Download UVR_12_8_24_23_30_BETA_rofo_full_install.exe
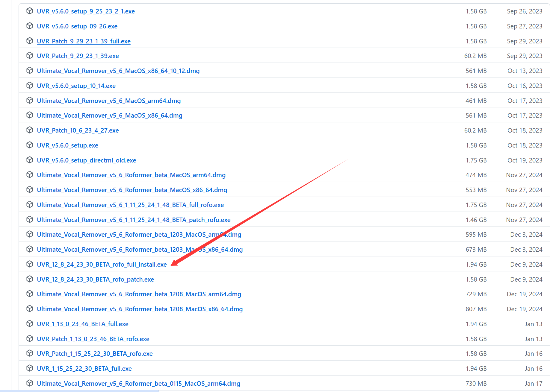This screenshot has height=392, width=553. coord(102,265)
